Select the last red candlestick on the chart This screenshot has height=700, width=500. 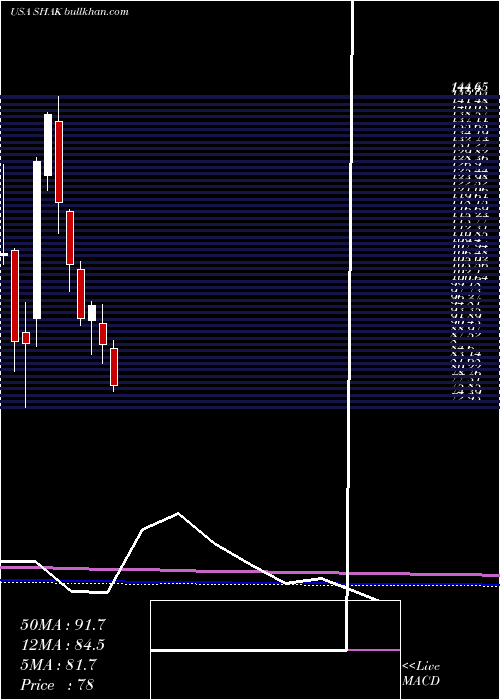tap(114, 367)
